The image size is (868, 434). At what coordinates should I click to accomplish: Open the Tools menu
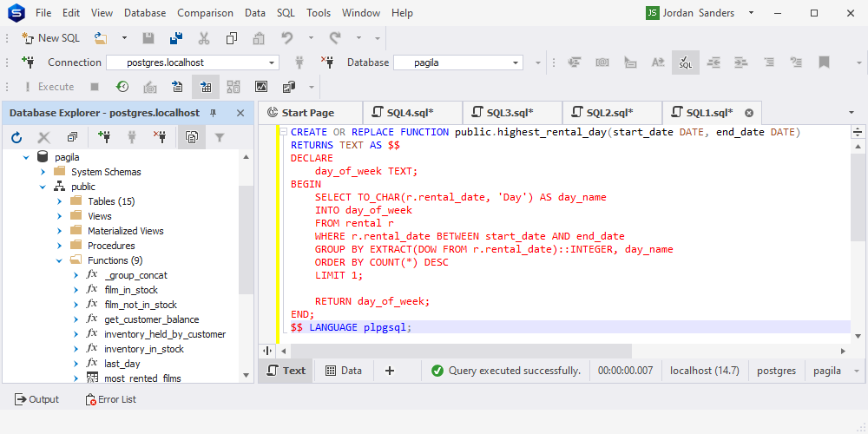click(319, 13)
